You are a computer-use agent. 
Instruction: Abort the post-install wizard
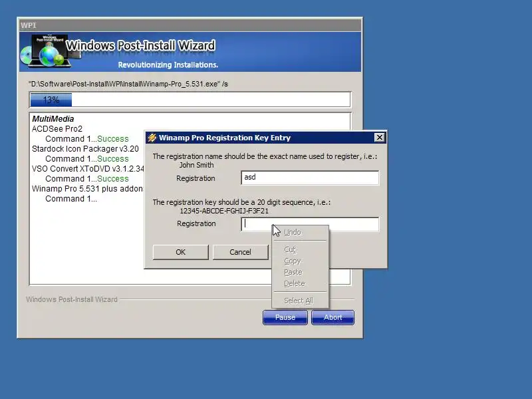333,317
